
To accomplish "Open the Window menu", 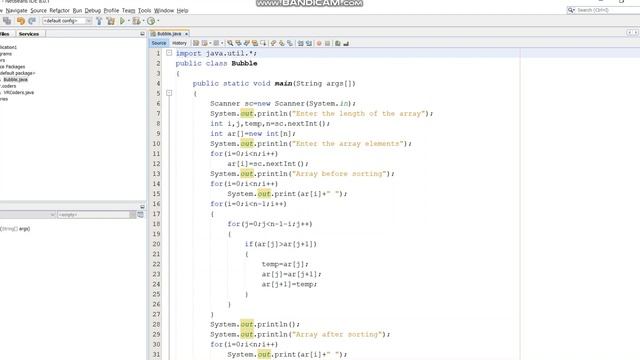I will pyautogui.click(x=164, y=10).
